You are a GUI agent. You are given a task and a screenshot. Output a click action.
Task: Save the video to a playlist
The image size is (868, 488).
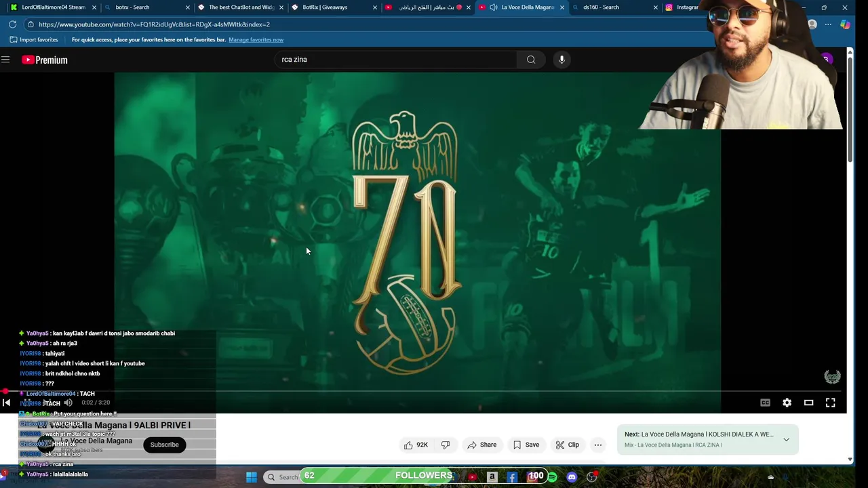click(x=526, y=445)
